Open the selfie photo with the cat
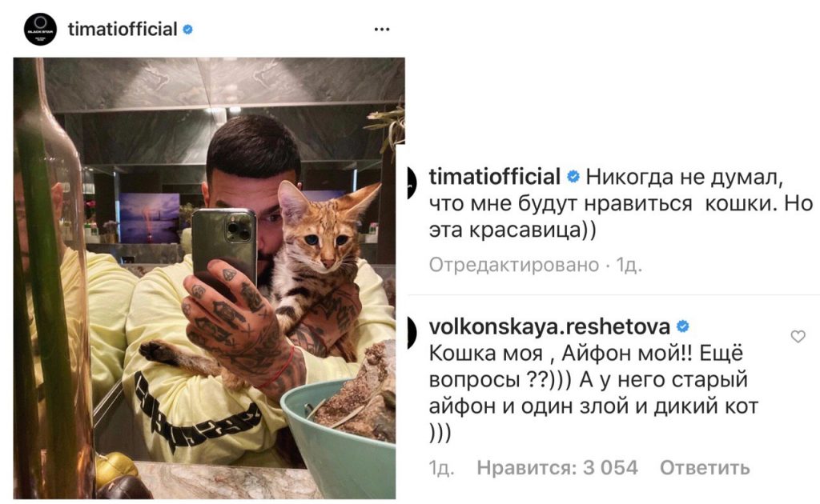The image size is (820, 504). [209, 278]
